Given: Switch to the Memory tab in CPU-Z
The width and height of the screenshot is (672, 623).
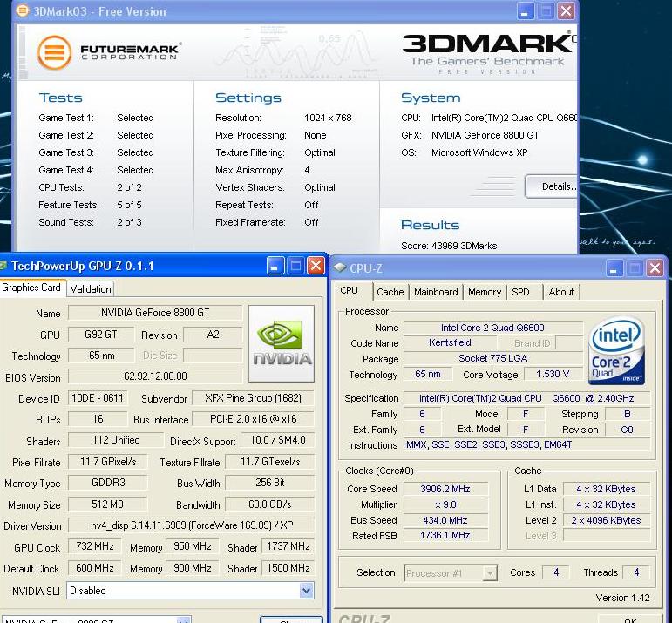Looking at the screenshot, I should pos(485,292).
